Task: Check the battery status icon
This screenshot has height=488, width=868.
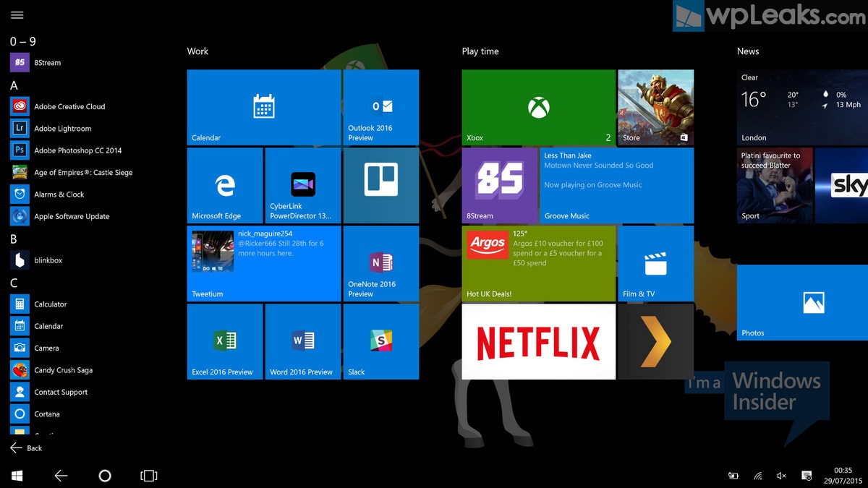Action: 733,476
